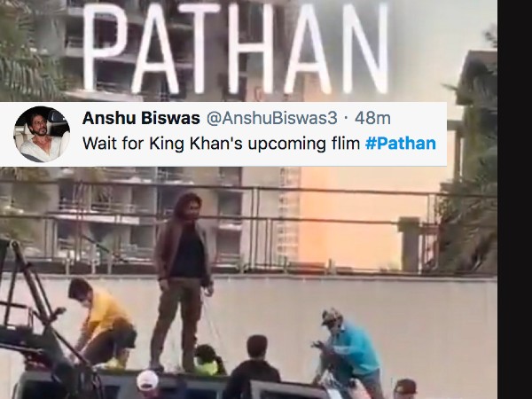The image size is (532, 399).
Task: Click the camera crane rig at left
Action: click(37, 323)
